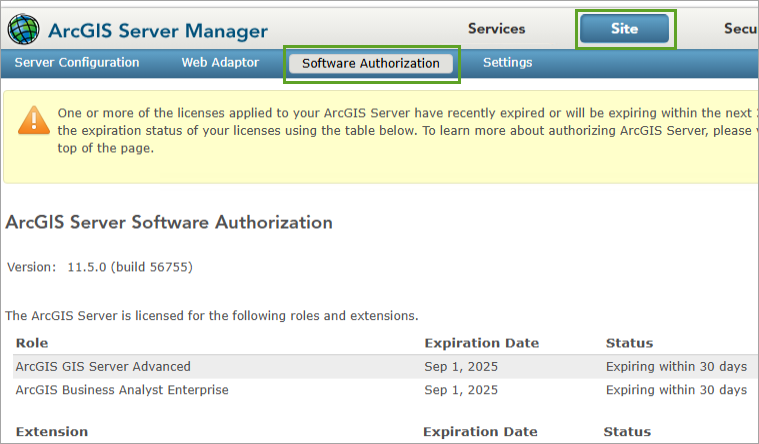
Task: Click the ArcGIS Server Software Authorization heading
Action: pos(169,222)
